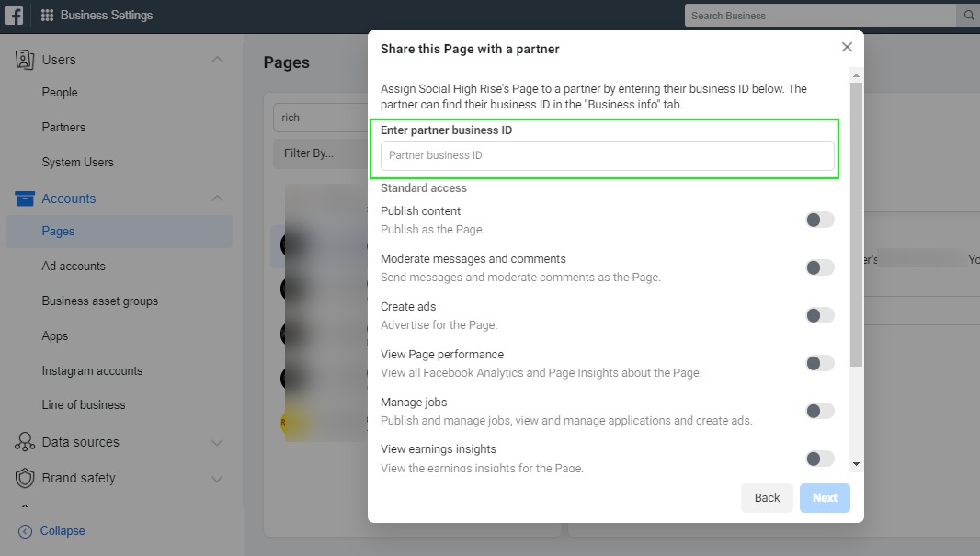Screen dimensions: 980x556
Task: Click the Accounts briefcase icon
Action: (x=25, y=199)
